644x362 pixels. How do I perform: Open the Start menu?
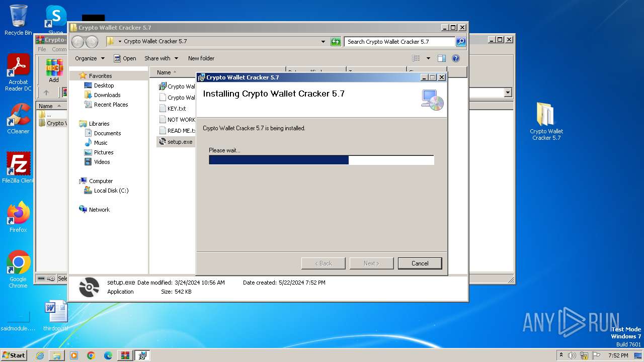click(14, 355)
